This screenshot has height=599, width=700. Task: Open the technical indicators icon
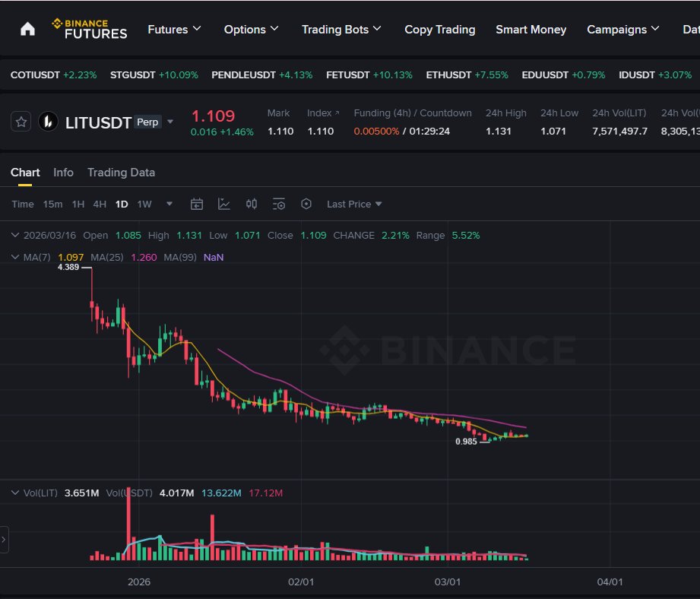pyautogui.click(x=223, y=204)
